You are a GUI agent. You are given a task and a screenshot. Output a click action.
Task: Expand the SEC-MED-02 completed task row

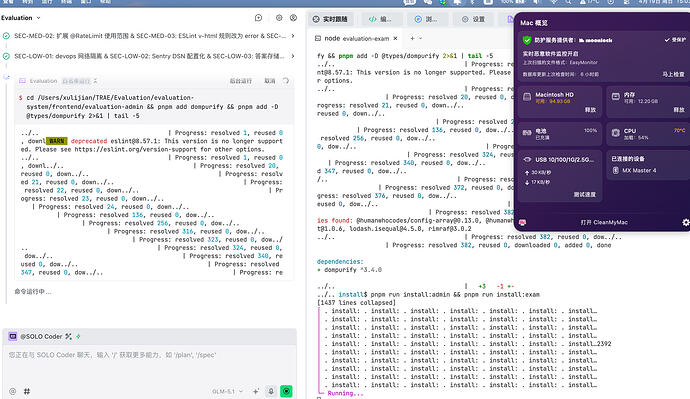pos(150,36)
